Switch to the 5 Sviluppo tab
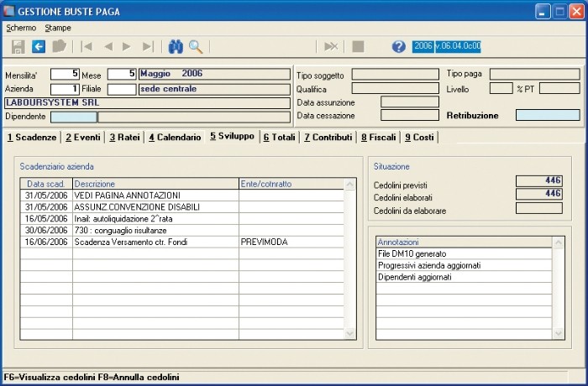This screenshot has width=588, height=386. point(232,137)
